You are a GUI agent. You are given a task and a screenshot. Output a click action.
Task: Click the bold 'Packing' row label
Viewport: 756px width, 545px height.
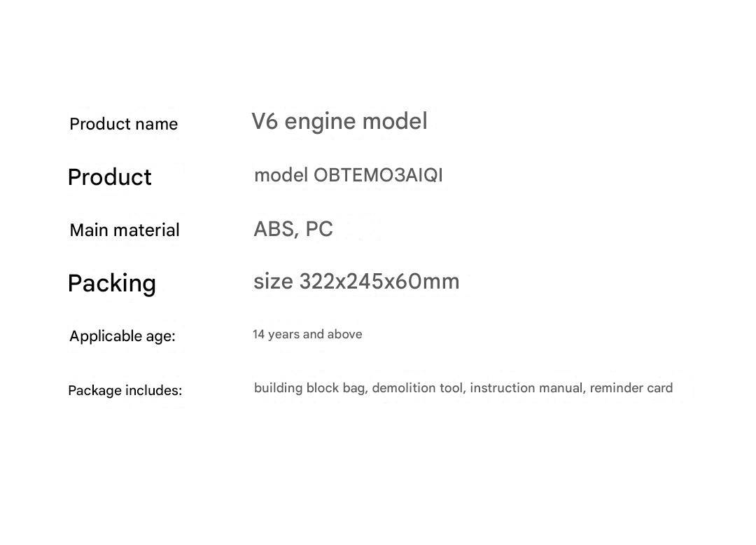tap(111, 284)
